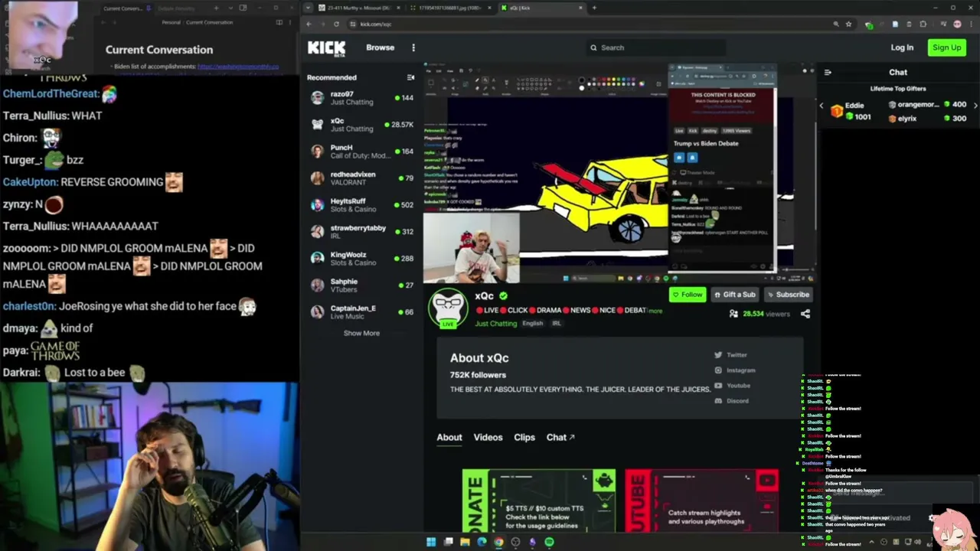Viewport: 980px width, 551px height.
Task: Click the English language tag
Action: click(x=532, y=324)
